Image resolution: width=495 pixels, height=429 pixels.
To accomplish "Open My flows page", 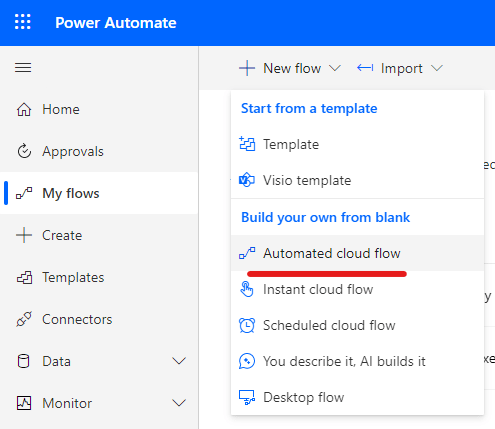I will [x=99, y=193].
